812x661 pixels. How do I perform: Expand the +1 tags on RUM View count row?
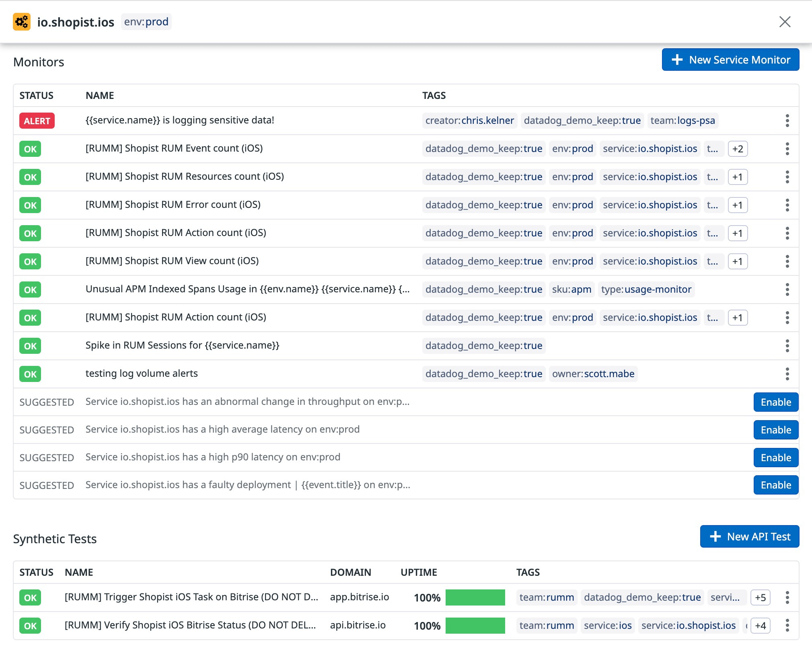[x=738, y=261]
